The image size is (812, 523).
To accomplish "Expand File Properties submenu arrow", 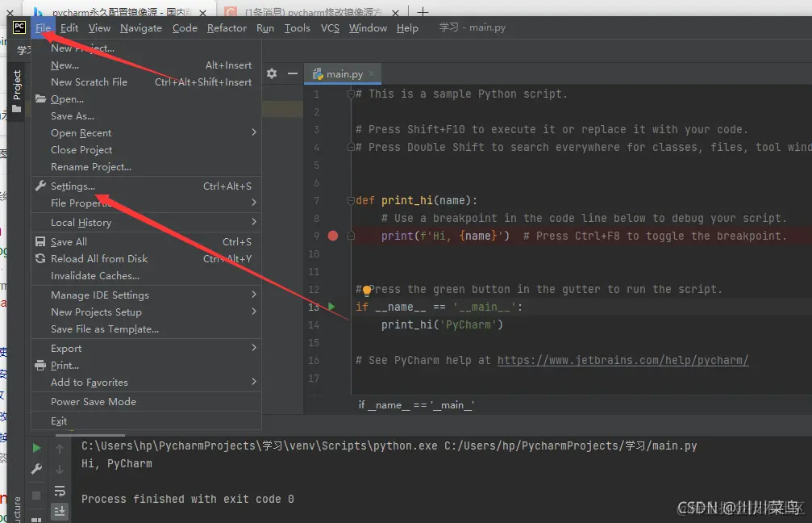I will (254, 202).
